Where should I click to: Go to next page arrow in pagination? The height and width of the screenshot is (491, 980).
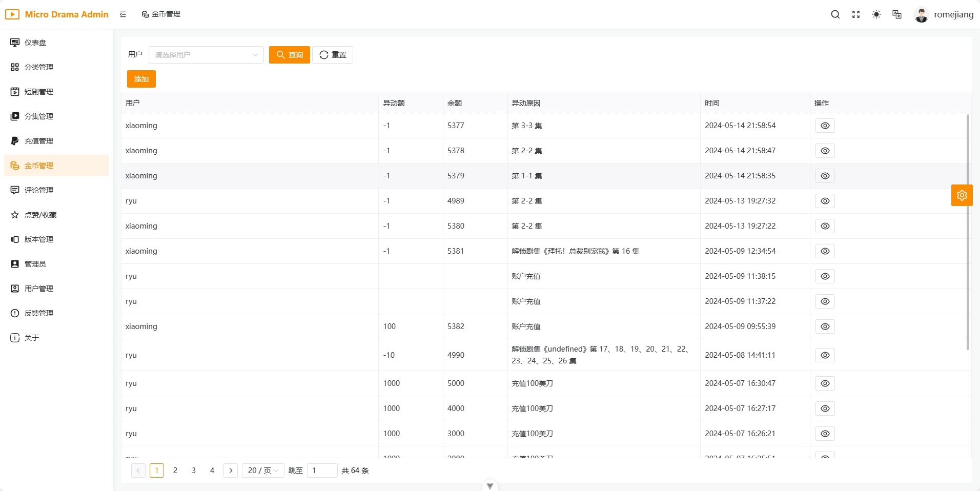(231, 470)
